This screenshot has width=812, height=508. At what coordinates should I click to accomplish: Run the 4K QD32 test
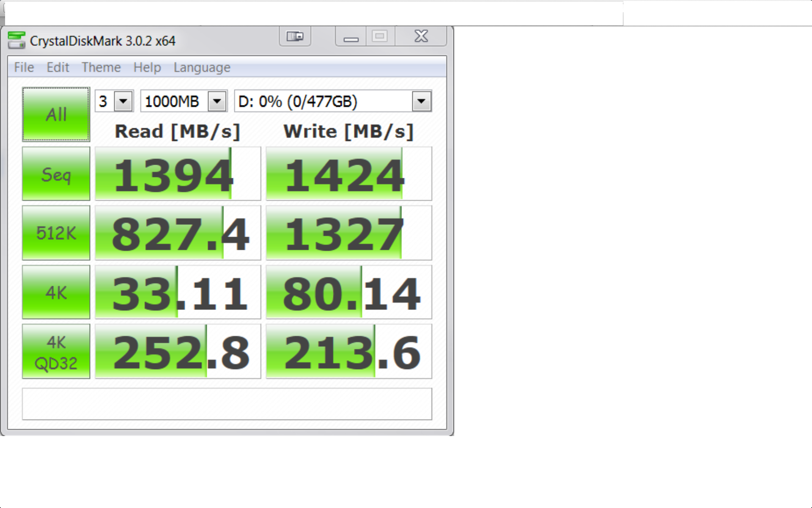tap(56, 351)
